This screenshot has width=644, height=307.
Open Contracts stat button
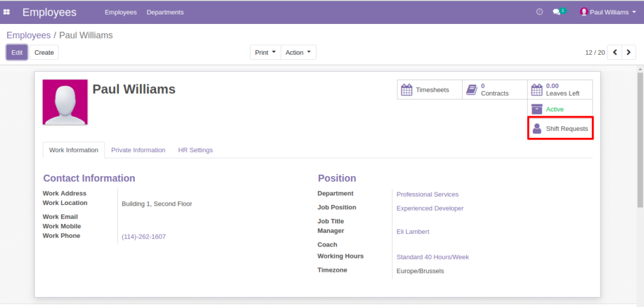tap(495, 89)
